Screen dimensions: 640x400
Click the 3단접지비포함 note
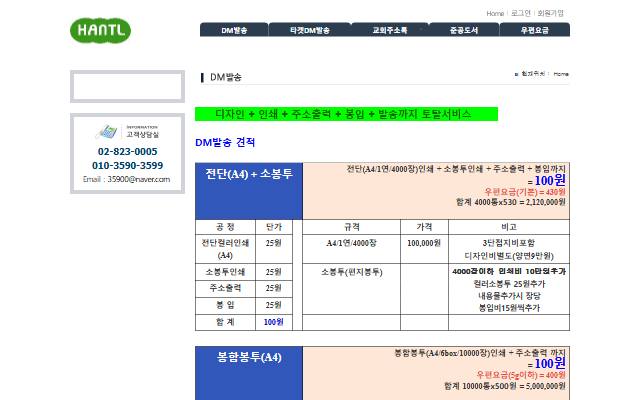(509, 243)
